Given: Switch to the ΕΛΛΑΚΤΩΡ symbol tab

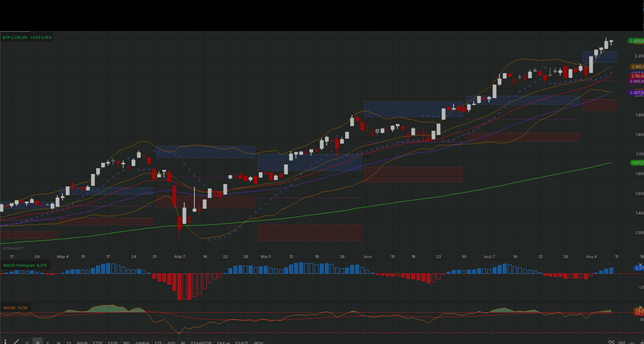Looking at the screenshot, I should click(x=201, y=342).
